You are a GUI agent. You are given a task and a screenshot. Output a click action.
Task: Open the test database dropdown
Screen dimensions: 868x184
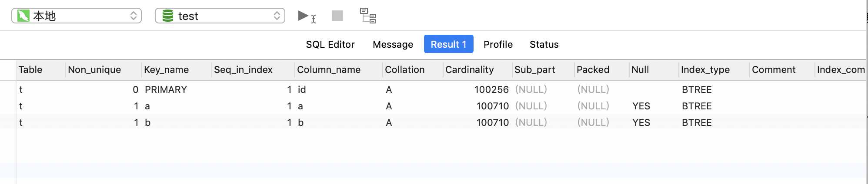click(220, 16)
